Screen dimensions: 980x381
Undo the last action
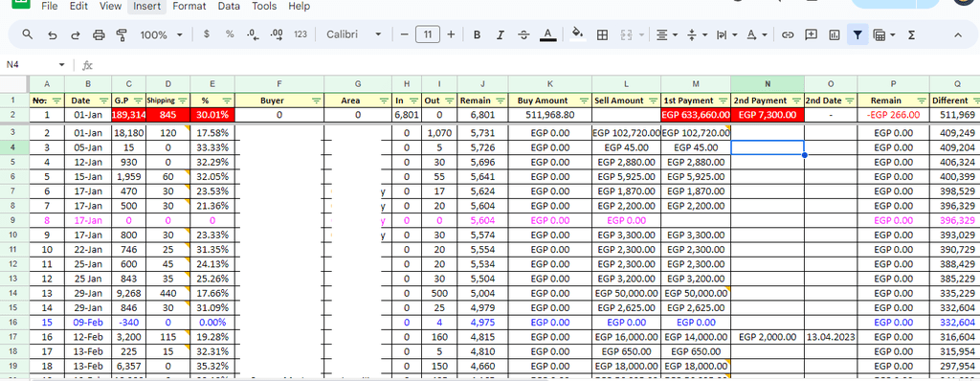pos(53,35)
